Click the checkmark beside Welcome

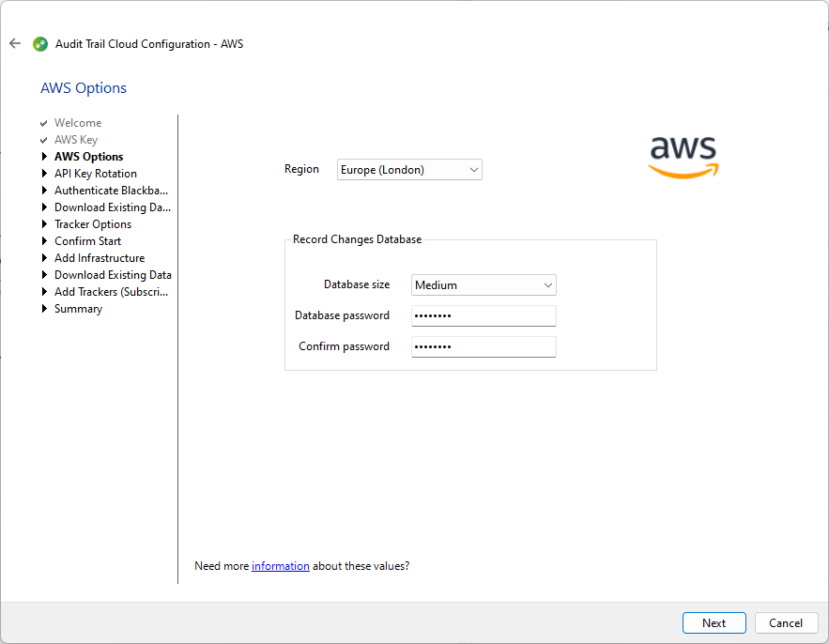(44, 123)
